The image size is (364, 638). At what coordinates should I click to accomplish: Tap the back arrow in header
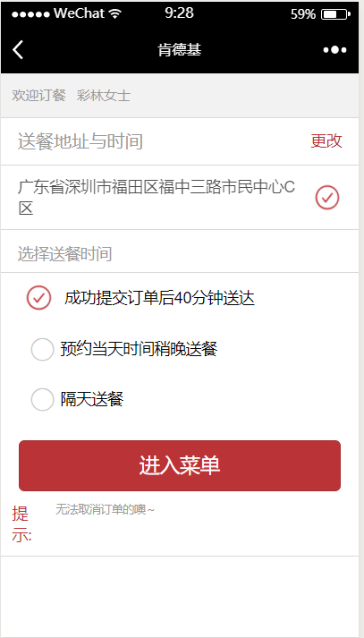pyautogui.click(x=18, y=50)
